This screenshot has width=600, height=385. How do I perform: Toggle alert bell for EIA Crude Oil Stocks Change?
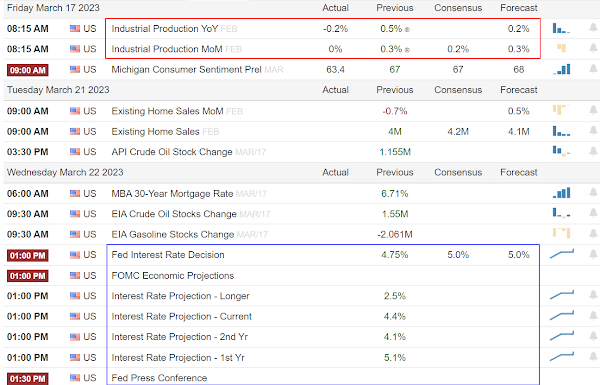(x=593, y=213)
